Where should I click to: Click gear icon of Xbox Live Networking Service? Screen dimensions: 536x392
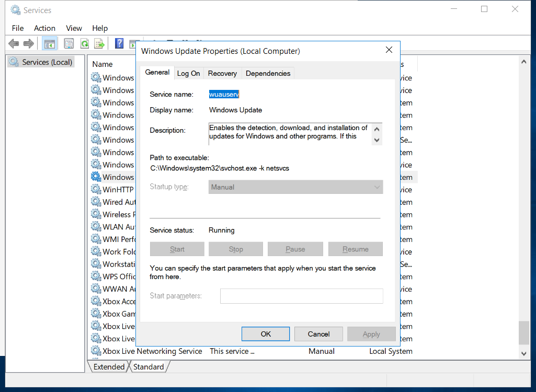click(x=96, y=351)
